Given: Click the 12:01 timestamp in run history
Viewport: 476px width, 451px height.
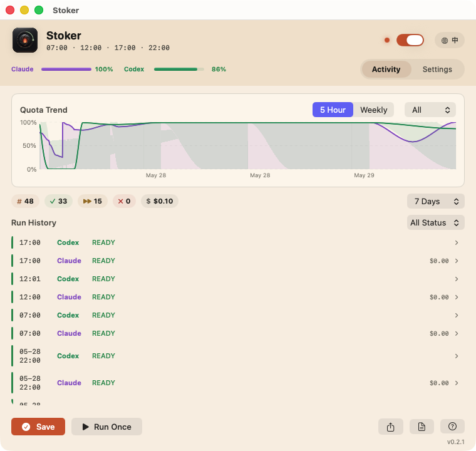Looking at the screenshot, I should pos(30,279).
